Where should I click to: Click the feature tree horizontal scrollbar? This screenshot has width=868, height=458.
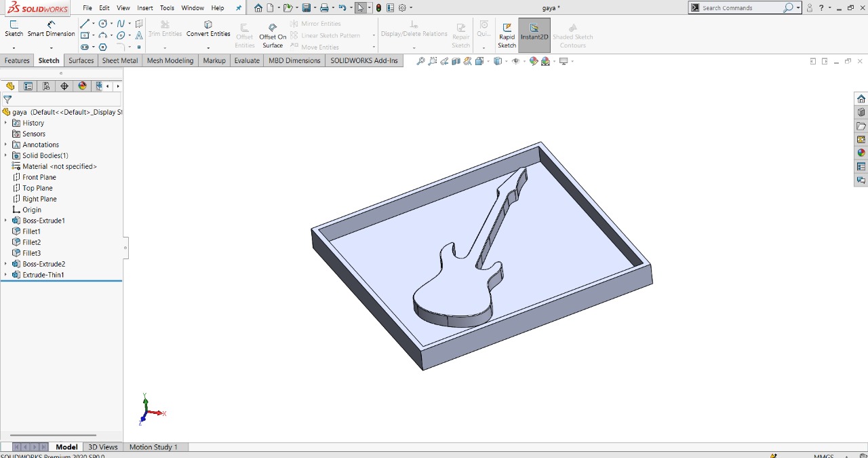53,436
